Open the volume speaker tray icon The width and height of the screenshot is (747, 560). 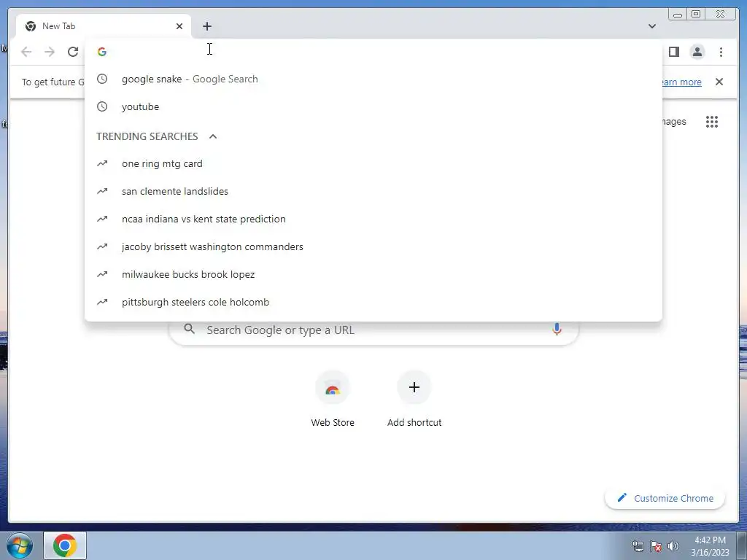click(x=673, y=546)
